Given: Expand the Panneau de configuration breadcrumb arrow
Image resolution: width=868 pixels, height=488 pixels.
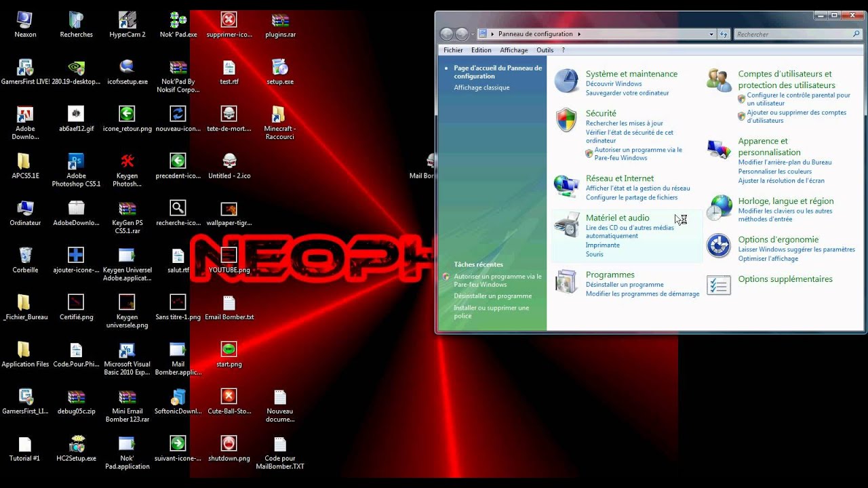Looking at the screenshot, I should point(579,34).
